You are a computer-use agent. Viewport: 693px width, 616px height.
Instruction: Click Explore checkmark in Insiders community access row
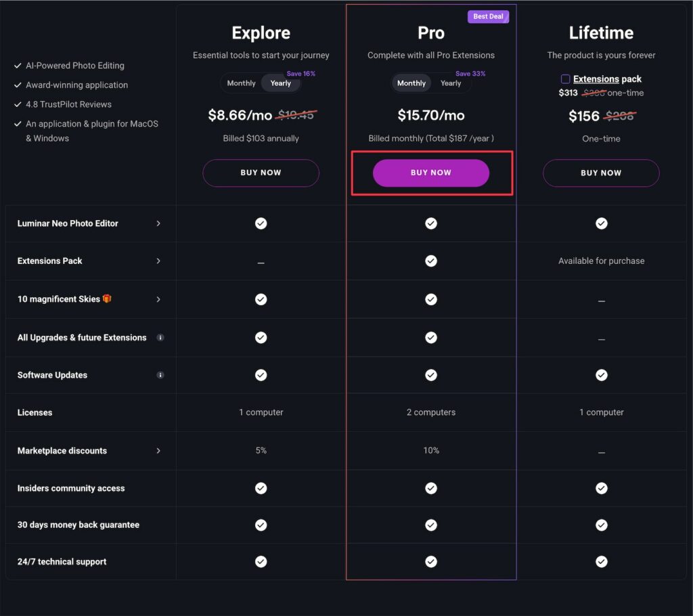261,488
